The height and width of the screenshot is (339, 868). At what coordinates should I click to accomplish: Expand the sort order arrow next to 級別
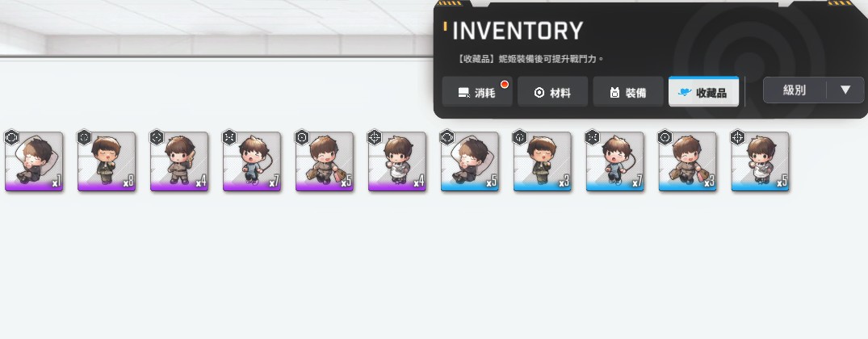[x=845, y=90]
